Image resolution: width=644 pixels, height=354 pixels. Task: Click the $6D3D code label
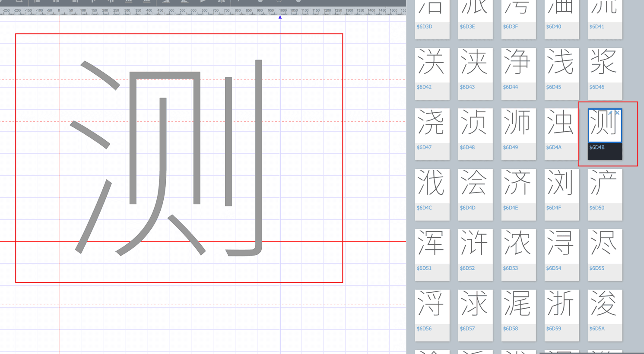[x=424, y=27]
